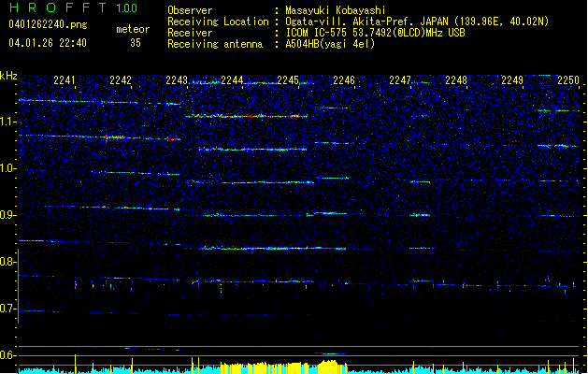
Task: Click the 'Receiving antenna' field label
Action: tap(215, 44)
